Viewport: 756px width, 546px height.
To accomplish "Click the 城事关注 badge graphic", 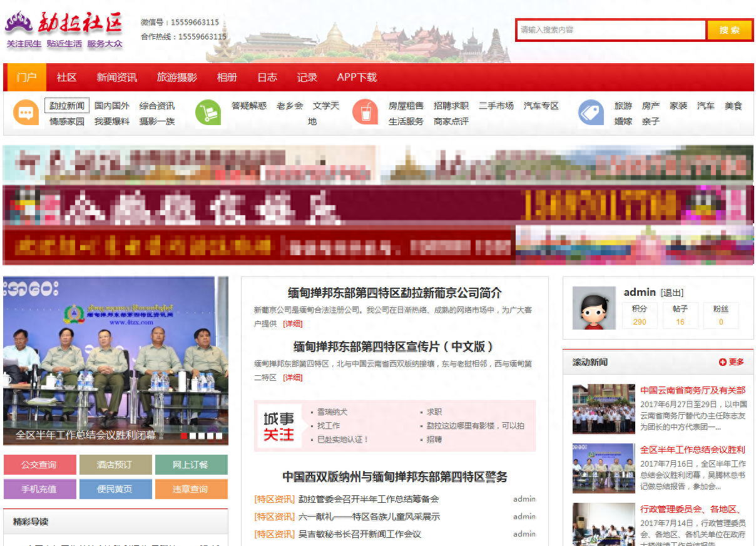I will pyautogui.click(x=278, y=427).
